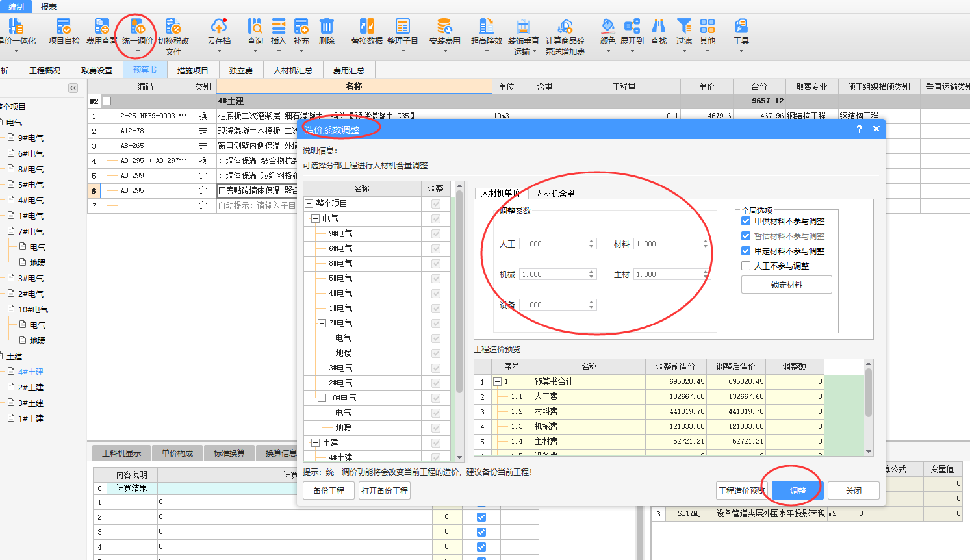Switch to the 报表 ribbon tab
This screenshot has width=970, height=560.
click(49, 6)
